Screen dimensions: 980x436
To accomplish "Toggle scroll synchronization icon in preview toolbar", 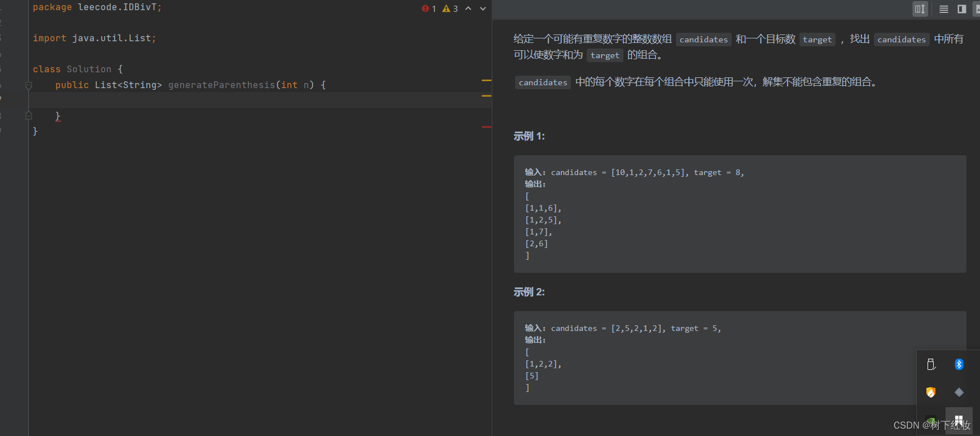I will click(920, 9).
